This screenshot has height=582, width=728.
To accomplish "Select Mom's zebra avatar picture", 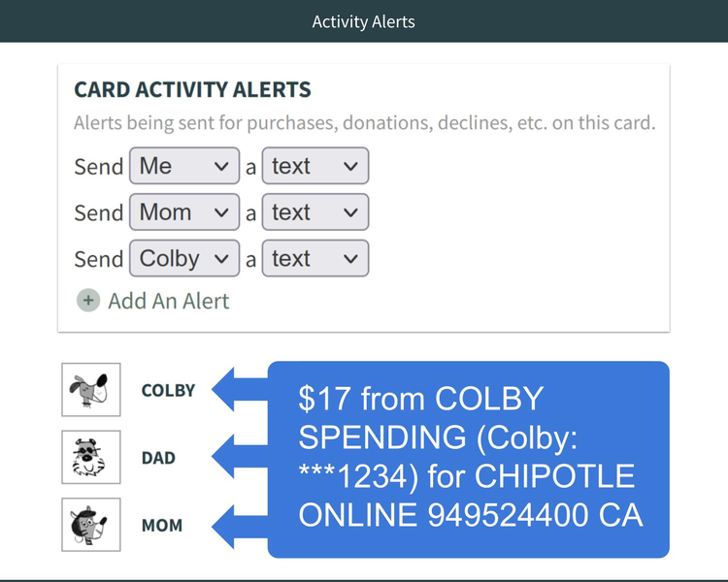I will (91, 525).
